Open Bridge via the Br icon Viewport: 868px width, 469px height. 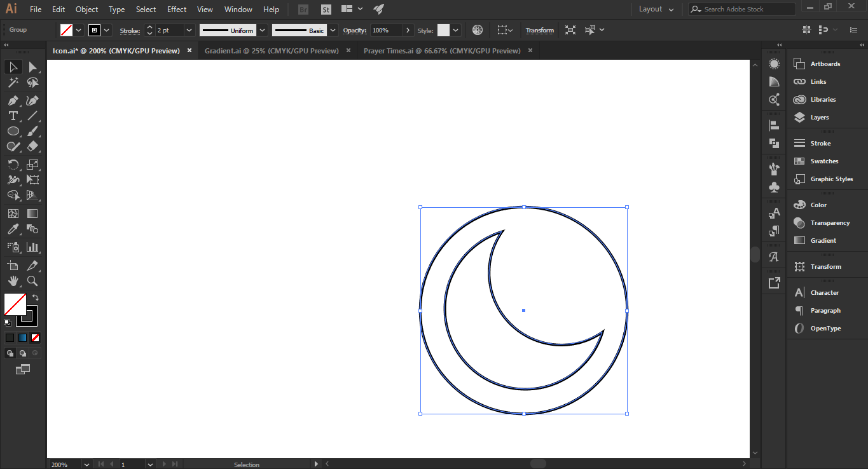tap(303, 10)
